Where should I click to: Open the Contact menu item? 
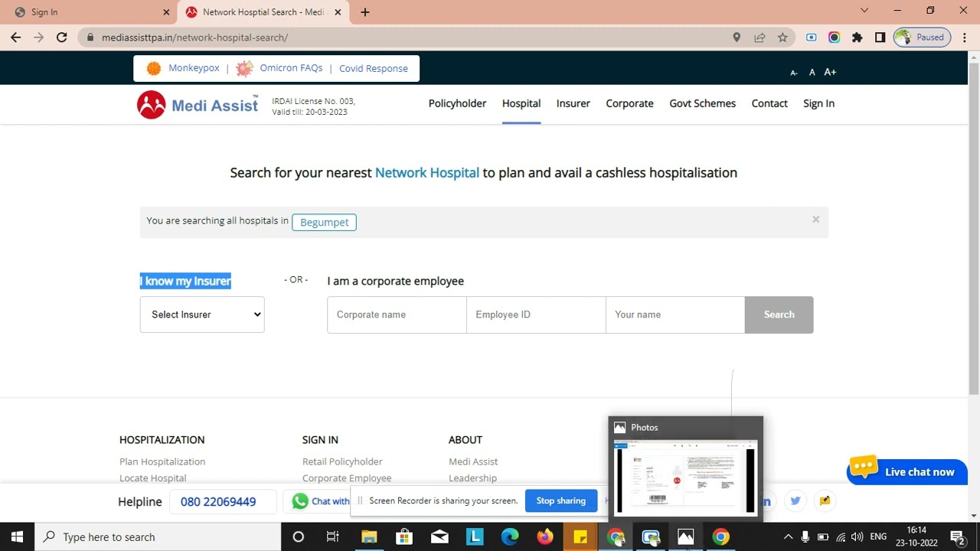tap(769, 103)
